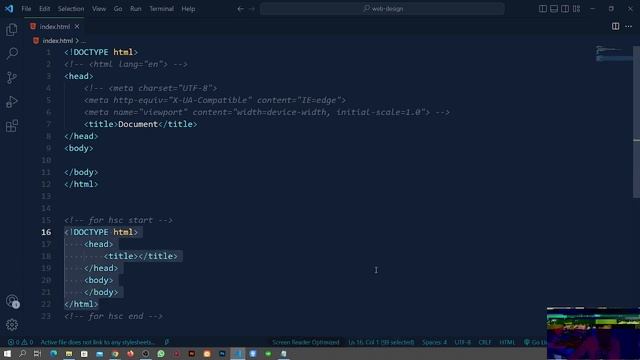Split the editor to the right
This screenshot has width=640, height=360.
pos(616,26)
